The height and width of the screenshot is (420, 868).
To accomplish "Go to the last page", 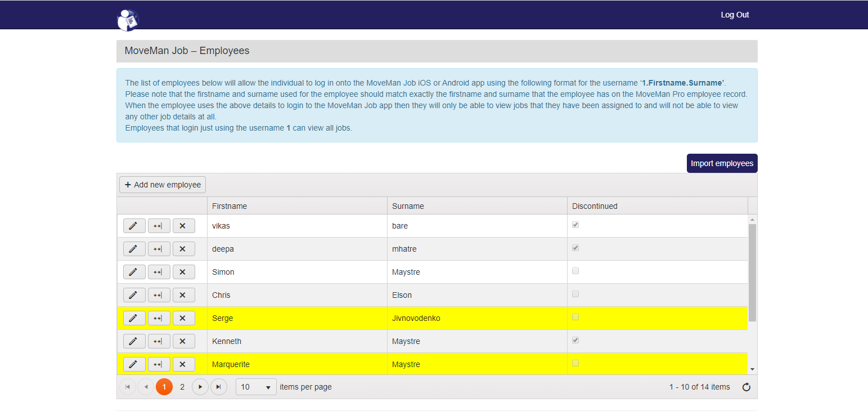I will click(x=219, y=387).
